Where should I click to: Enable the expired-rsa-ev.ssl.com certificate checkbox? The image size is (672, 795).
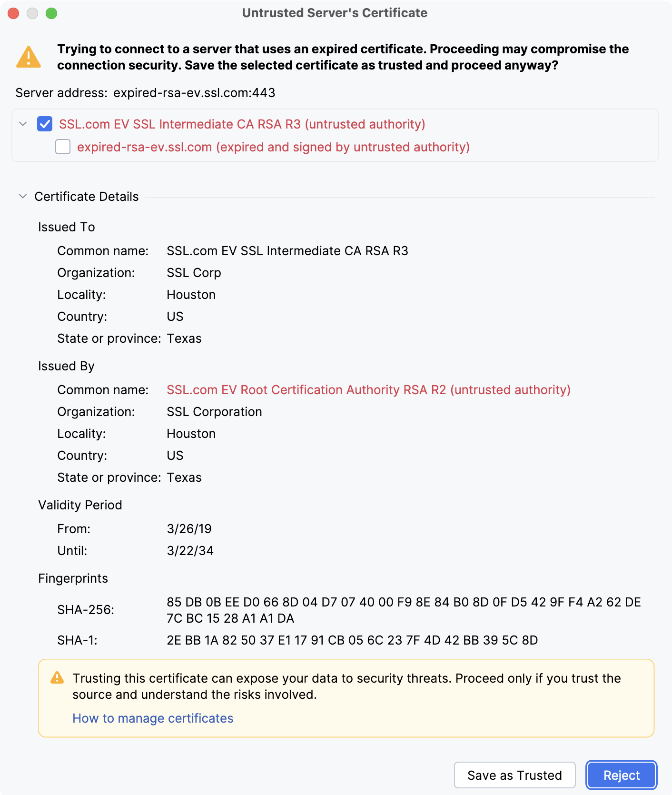(62, 147)
